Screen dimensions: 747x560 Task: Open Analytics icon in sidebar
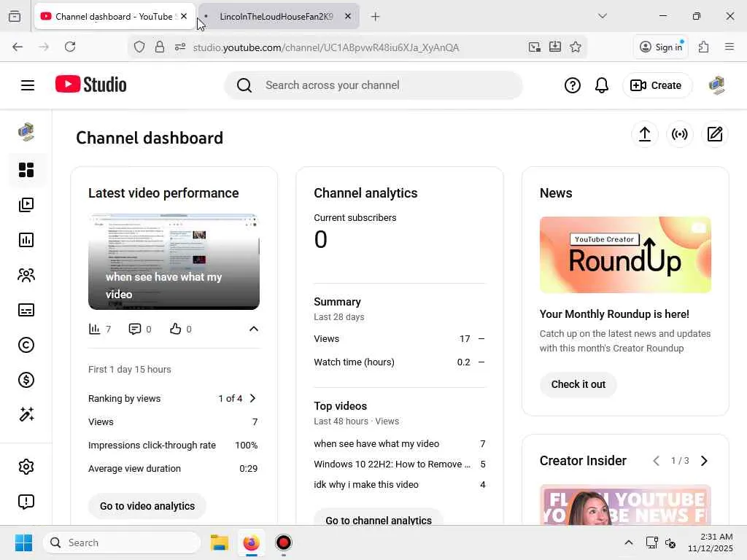point(26,240)
